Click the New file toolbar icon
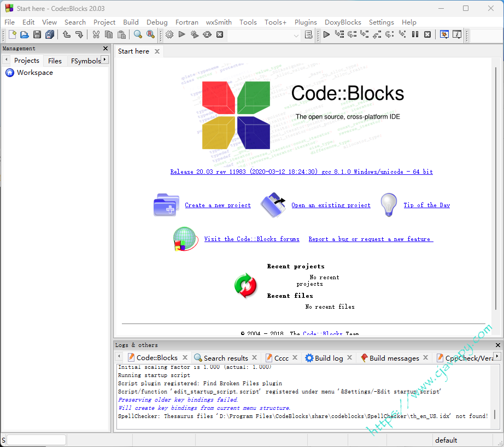 12,34
